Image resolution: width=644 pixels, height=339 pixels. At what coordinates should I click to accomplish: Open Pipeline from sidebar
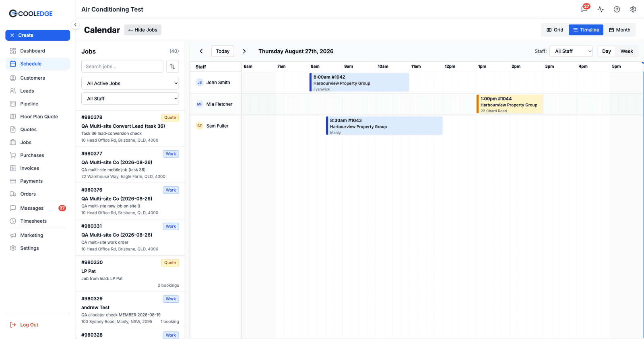click(x=38, y=104)
